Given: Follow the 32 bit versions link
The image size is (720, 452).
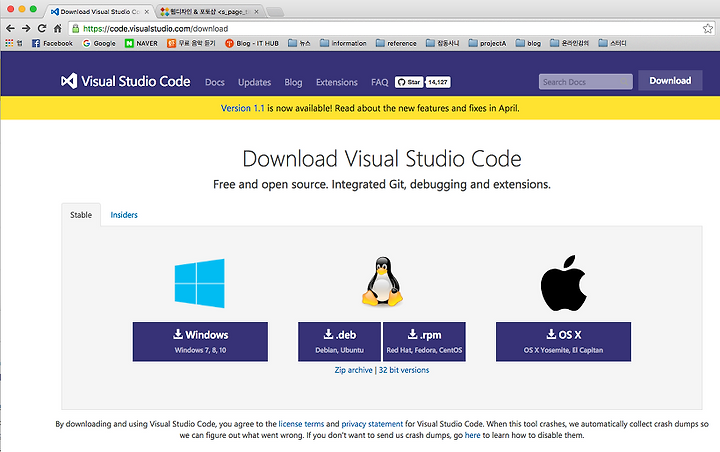Looking at the screenshot, I should [x=404, y=370].
